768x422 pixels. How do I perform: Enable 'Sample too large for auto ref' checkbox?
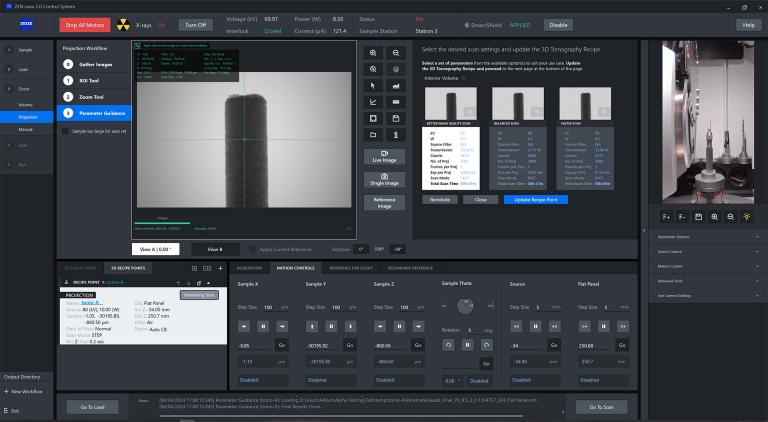pyautogui.click(x=66, y=130)
